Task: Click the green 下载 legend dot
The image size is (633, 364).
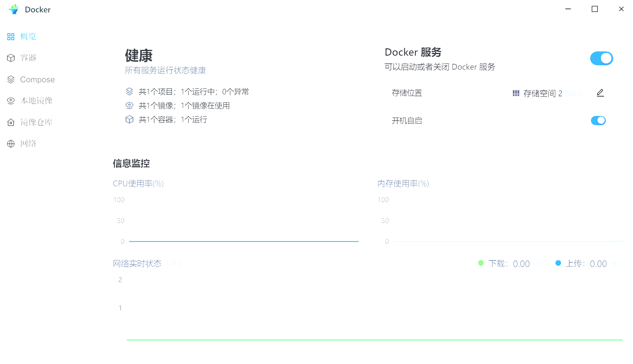Action: pyautogui.click(x=481, y=263)
